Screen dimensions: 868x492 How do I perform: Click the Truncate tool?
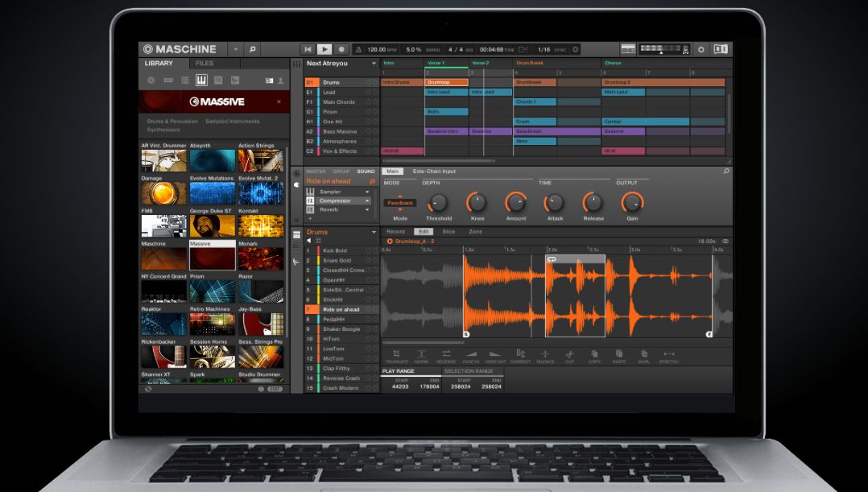point(396,357)
